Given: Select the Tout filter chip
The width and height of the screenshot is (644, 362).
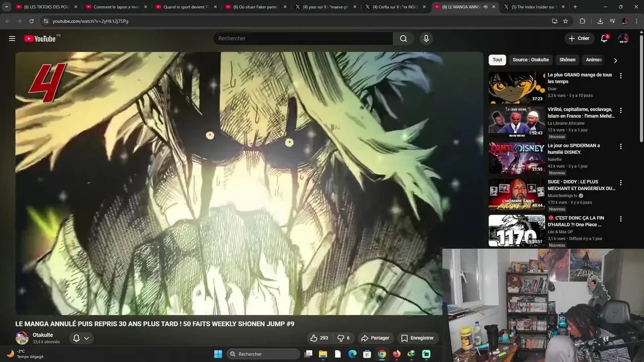Looking at the screenshot, I should tap(497, 60).
